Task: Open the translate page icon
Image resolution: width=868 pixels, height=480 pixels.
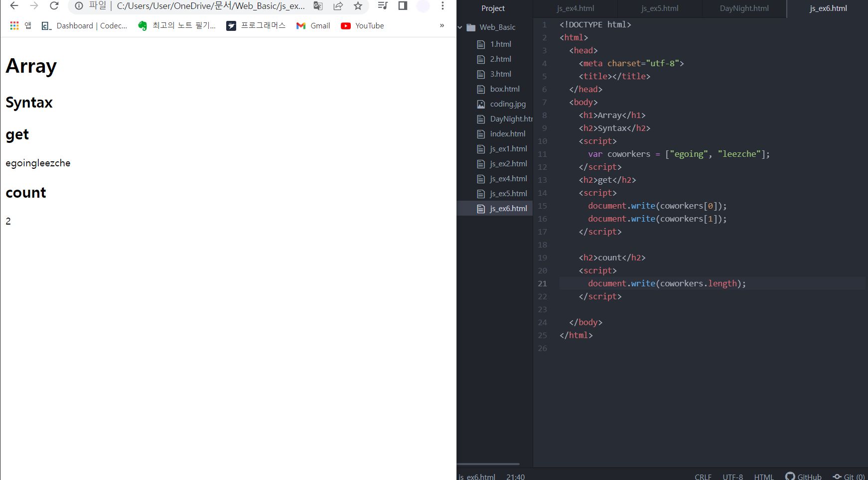Action: click(x=318, y=6)
